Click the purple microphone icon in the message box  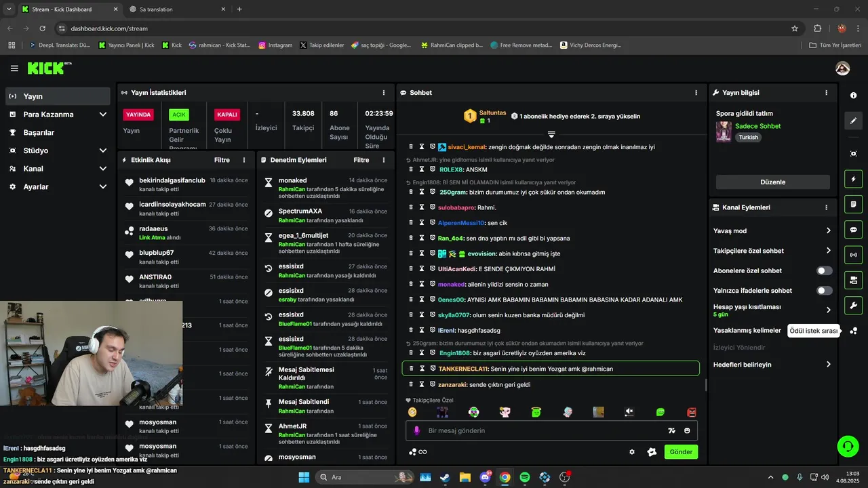coord(416,430)
